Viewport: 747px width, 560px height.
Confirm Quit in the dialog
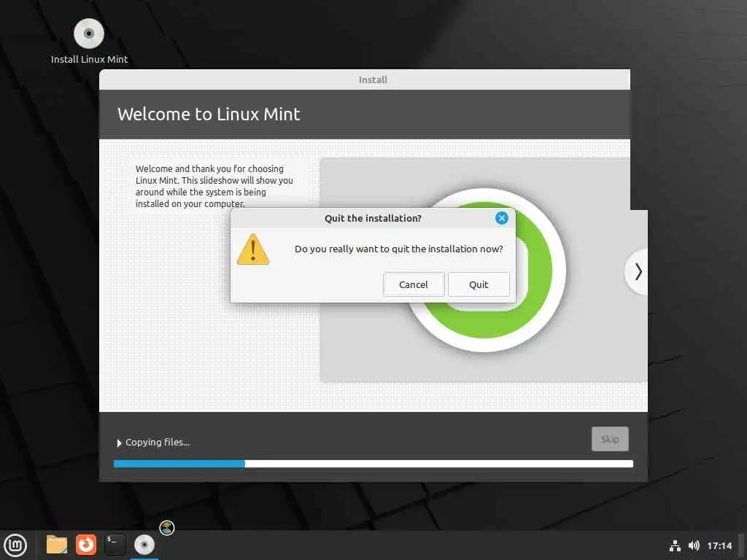(x=479, y=284)
